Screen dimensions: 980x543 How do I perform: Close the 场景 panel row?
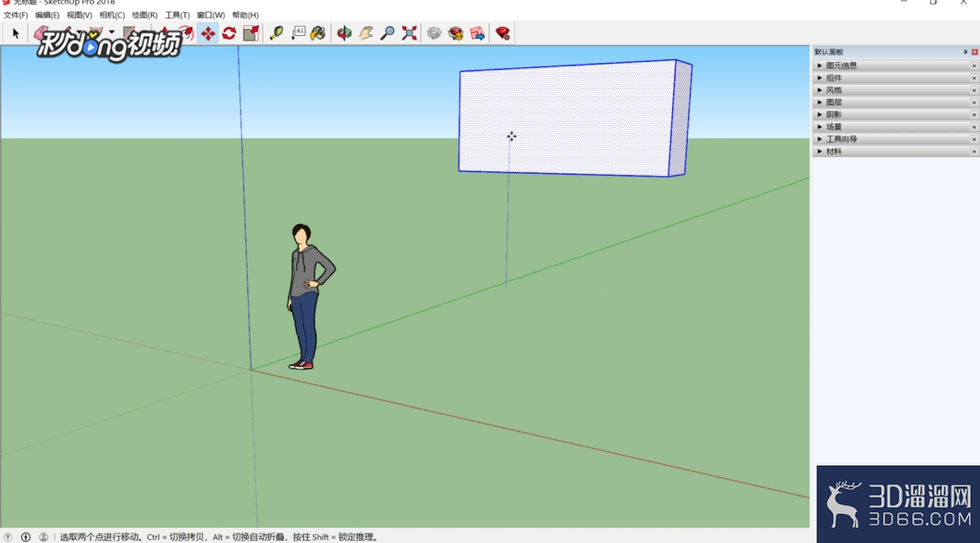(x=974, y=127)
